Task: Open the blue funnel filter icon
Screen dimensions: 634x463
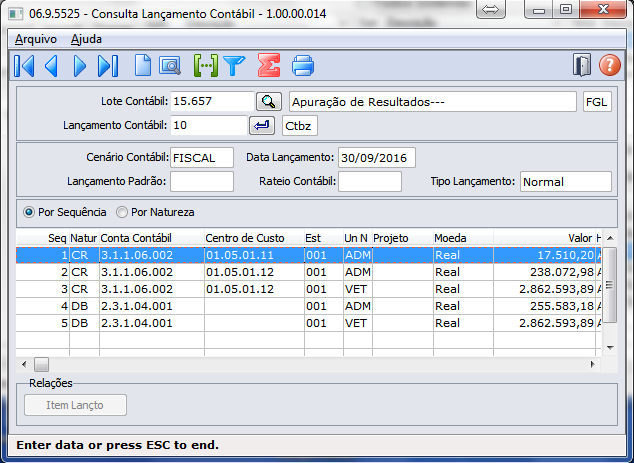Action: [234, 66]
